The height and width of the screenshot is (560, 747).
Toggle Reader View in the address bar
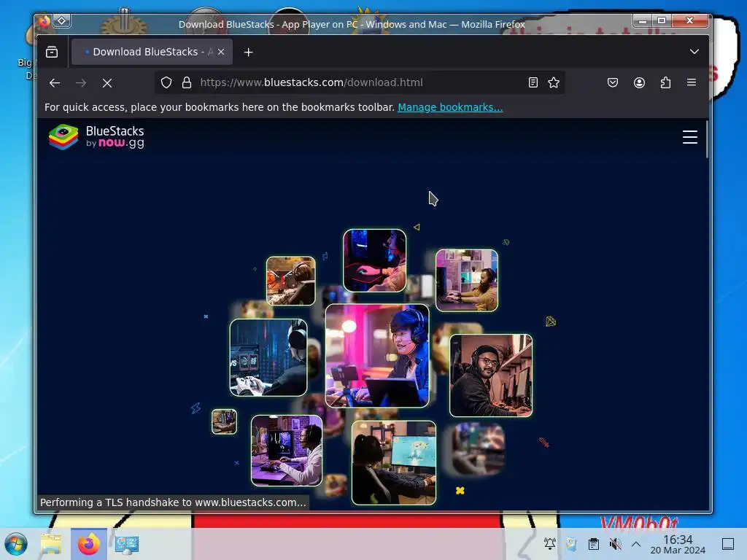pyautogui.click(x=533, y=82)
